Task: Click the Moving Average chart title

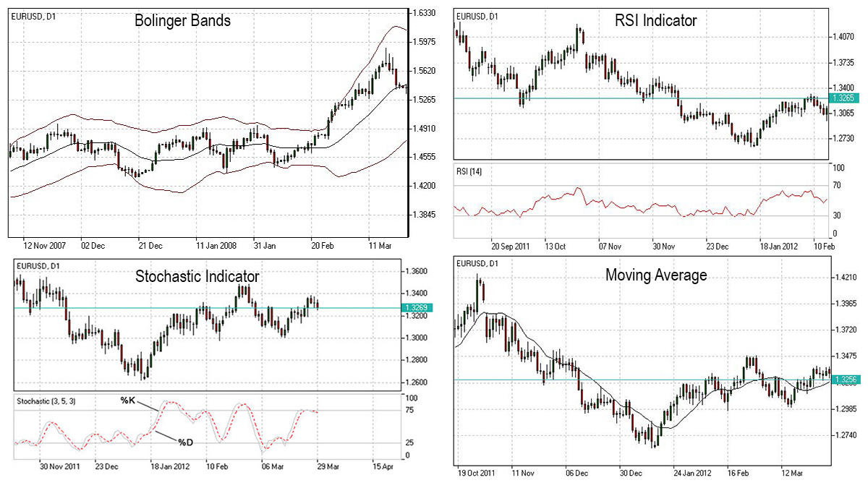Action: click(656, 275)
